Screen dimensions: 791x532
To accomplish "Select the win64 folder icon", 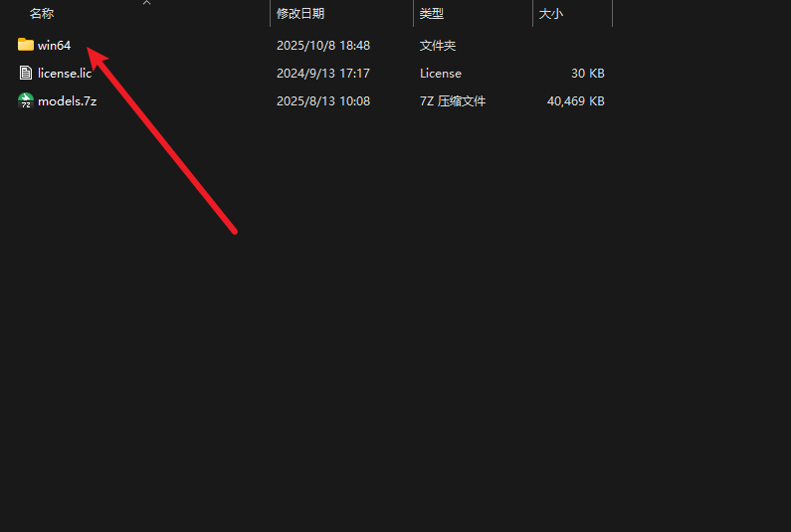I will pos(25,45).
